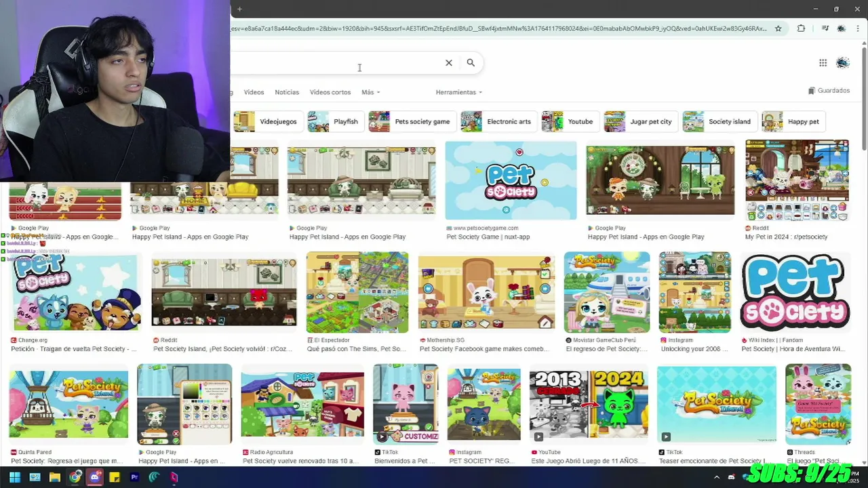
Task: Click the magnifying glass search icon
Action: pyautogui.click(x=471, y=62)
